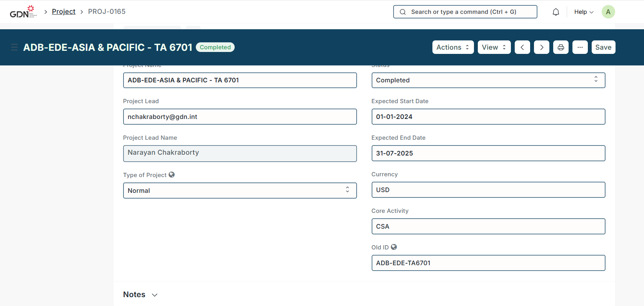Click the Expected End Date field
This screenshot has height=306, width=644.
pyautogui.click(x=488, y=153)
